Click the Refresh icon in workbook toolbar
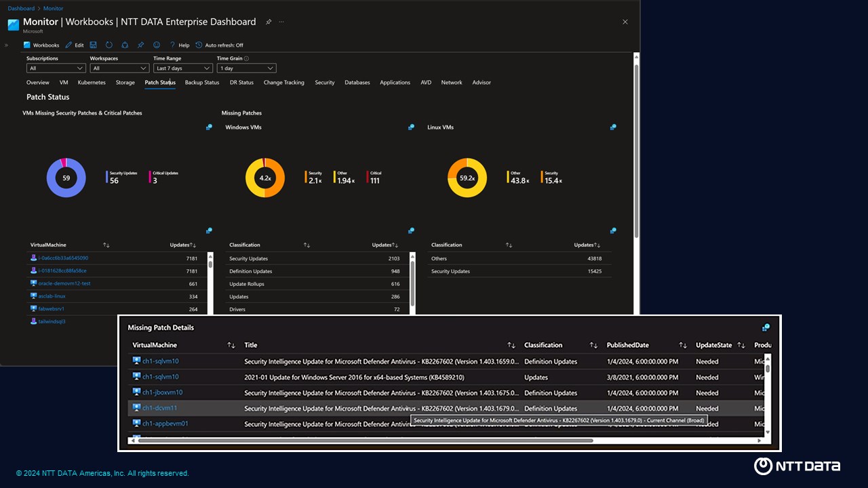The width and height of the screenshot is (868, 488). pos(109,45)
